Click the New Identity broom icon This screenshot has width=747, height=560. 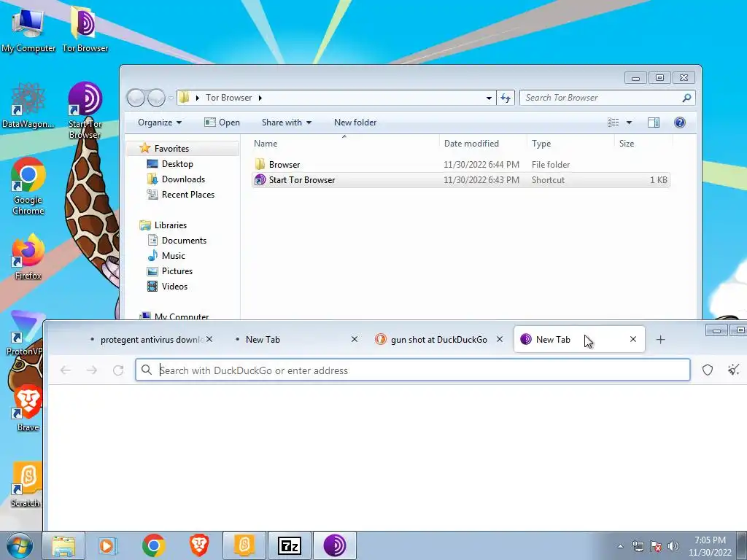[x=734, y=370]
